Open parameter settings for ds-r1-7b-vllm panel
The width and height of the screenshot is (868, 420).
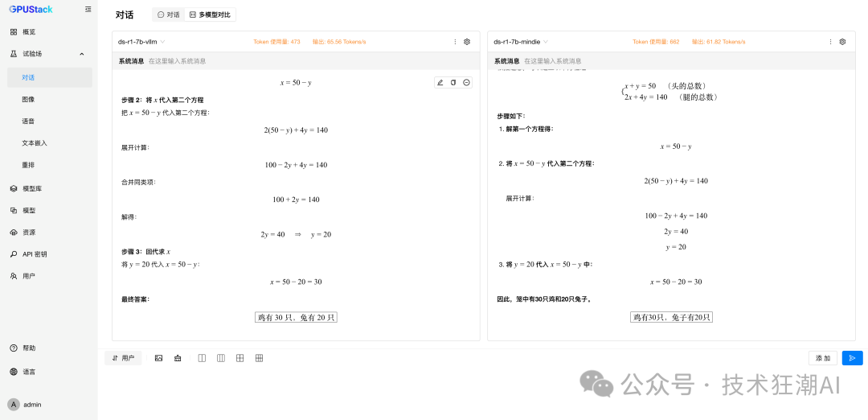[467, 42]
